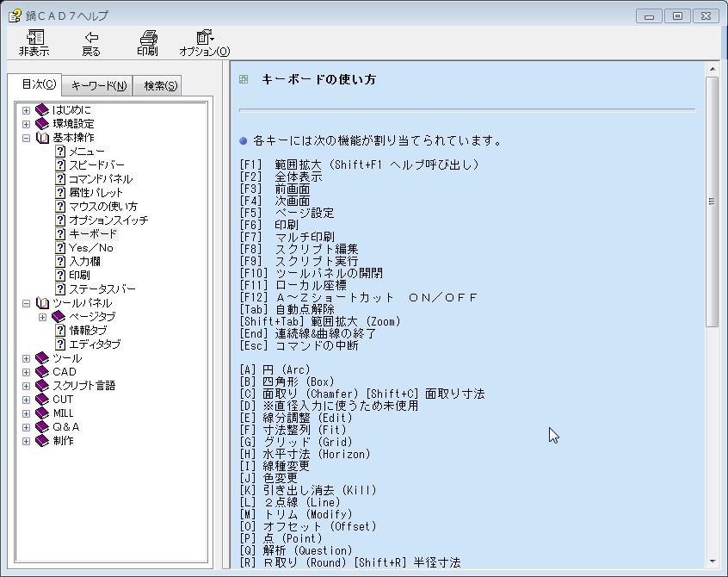Click the マウスの使い方 topic page icon
The width and height of the screenshot is (728, 577).
point(60,207)
